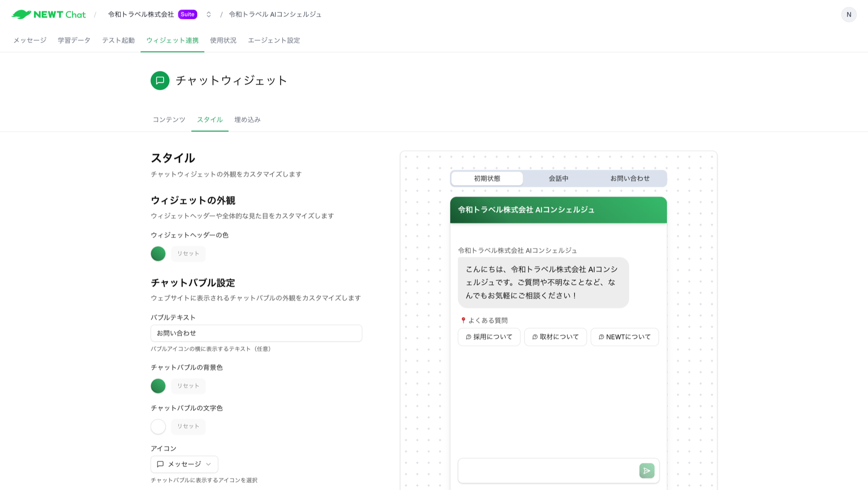Click the pin icon beside よくある質問
868x490 pixels.
click(462, 320)
